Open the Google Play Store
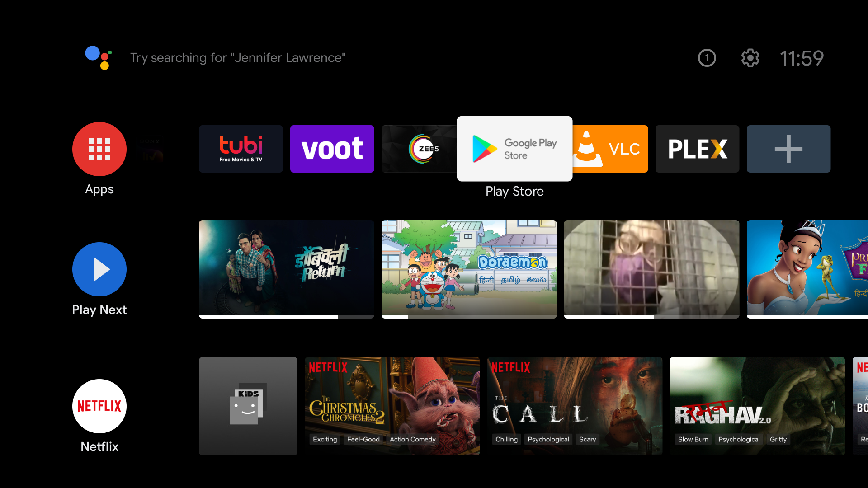The image size is (868, 488). point(514,148)
